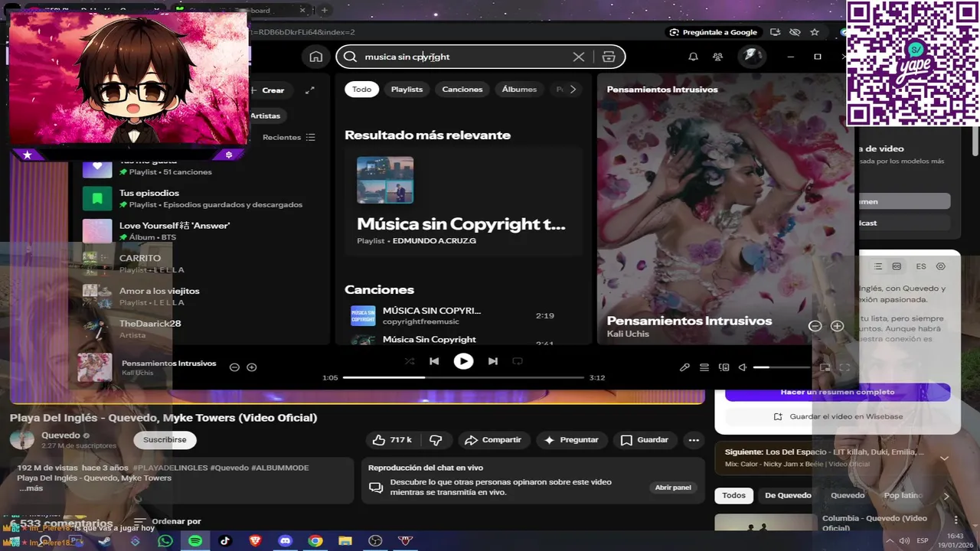Image resolution: width=980 pixels, height=551 pixels.
Task: Select the Artistas library filter
Action: click(266, 116)
